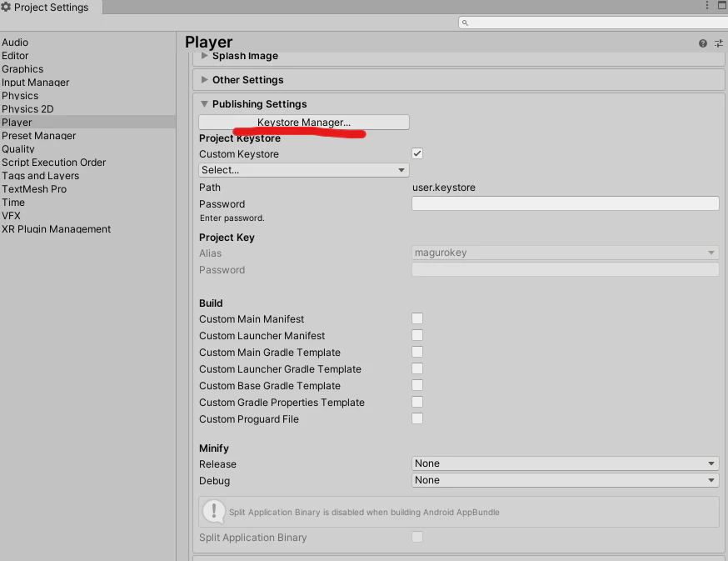
Task: Open the Player help icon
Action: tap(702, 43)
